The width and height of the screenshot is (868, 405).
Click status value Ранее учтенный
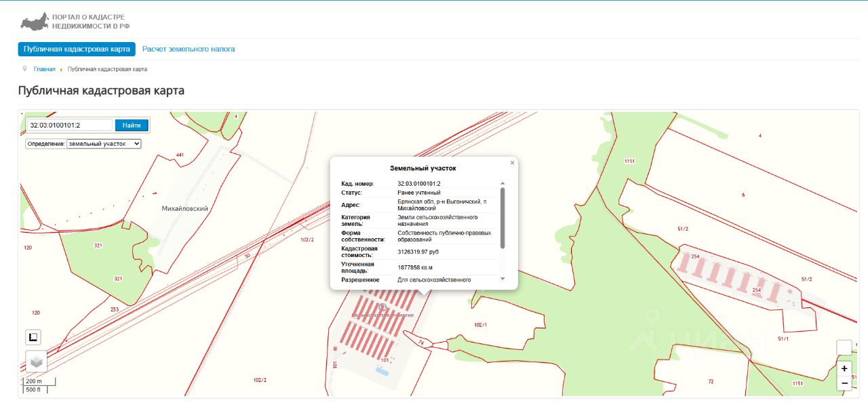tap(419, 193)
